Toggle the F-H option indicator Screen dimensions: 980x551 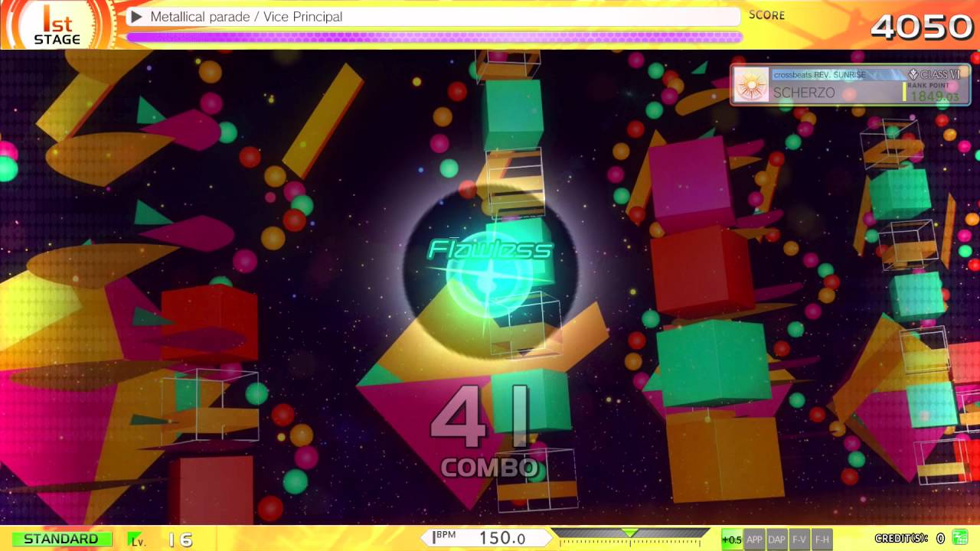(x=822, y=539)
